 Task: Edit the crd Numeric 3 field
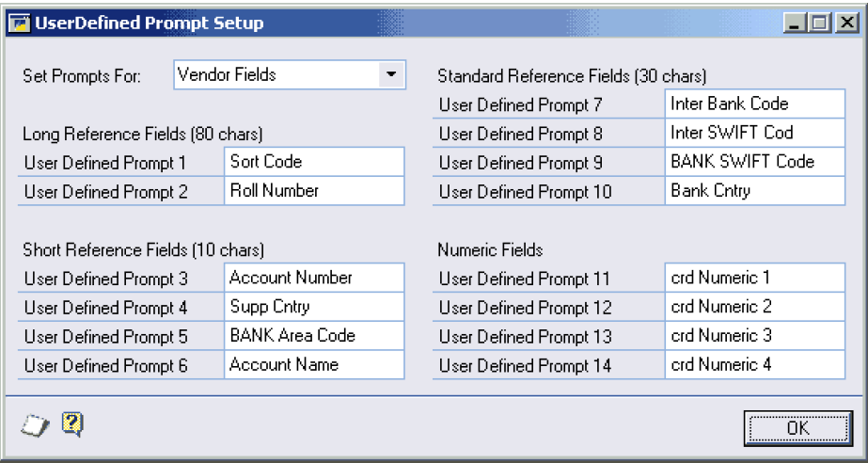point(754,336)
